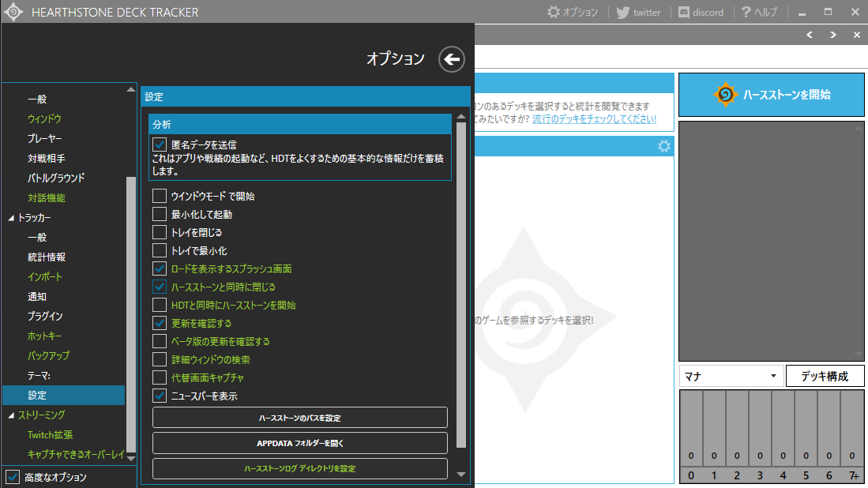Open the マナ sort dropdown
868x488 pixels.
[x=731, y=376]
